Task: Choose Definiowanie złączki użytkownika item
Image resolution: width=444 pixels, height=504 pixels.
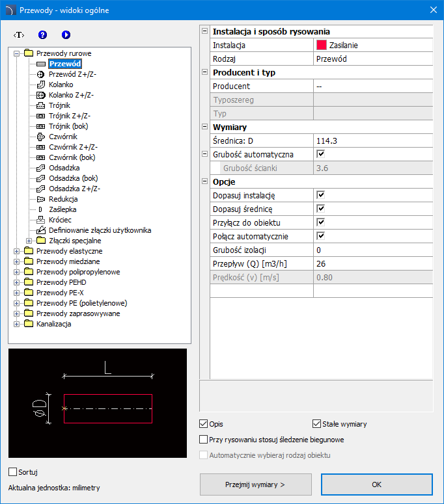Action: 100,230
